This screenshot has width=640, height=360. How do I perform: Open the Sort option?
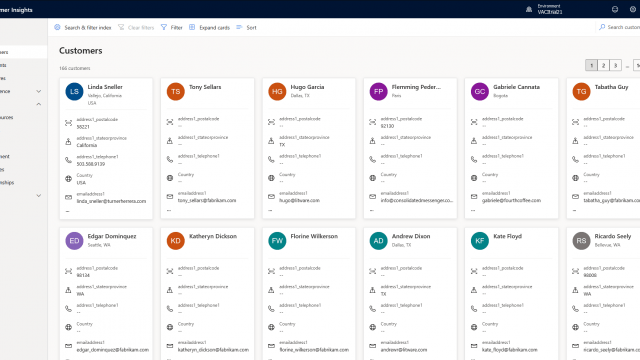pyautogui.click(x=246, y=27)
